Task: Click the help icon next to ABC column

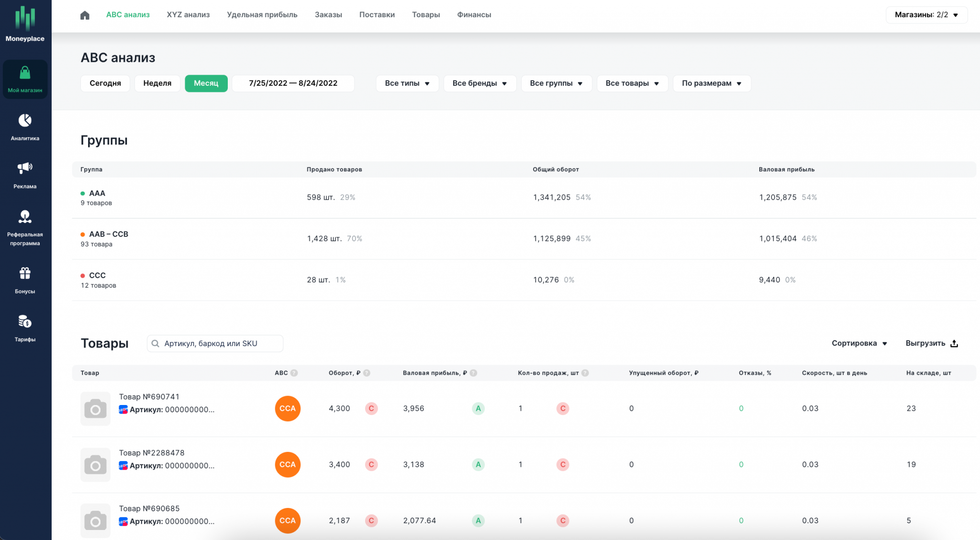Action: (x=294, y=373)
